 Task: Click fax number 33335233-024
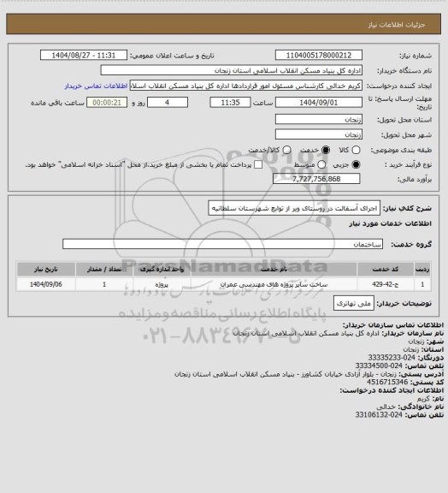[392, 358]
